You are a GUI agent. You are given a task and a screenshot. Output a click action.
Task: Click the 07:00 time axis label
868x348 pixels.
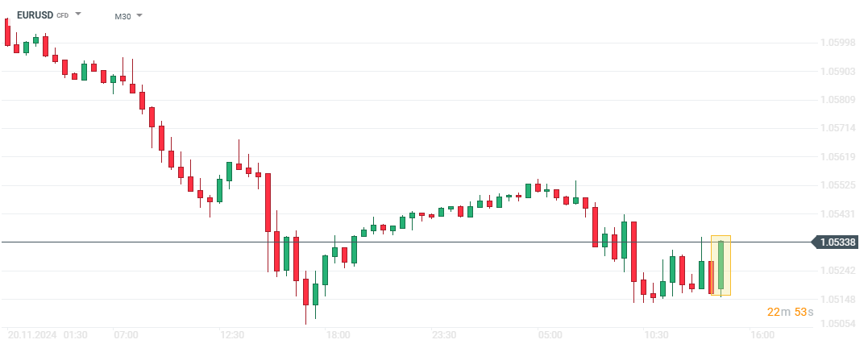coord(126,334)
